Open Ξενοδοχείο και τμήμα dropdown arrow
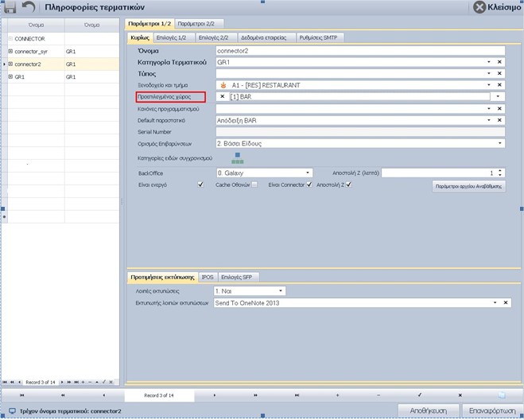Image resolution: width=524 pixels, height=420 pixels. pos(488,85)
